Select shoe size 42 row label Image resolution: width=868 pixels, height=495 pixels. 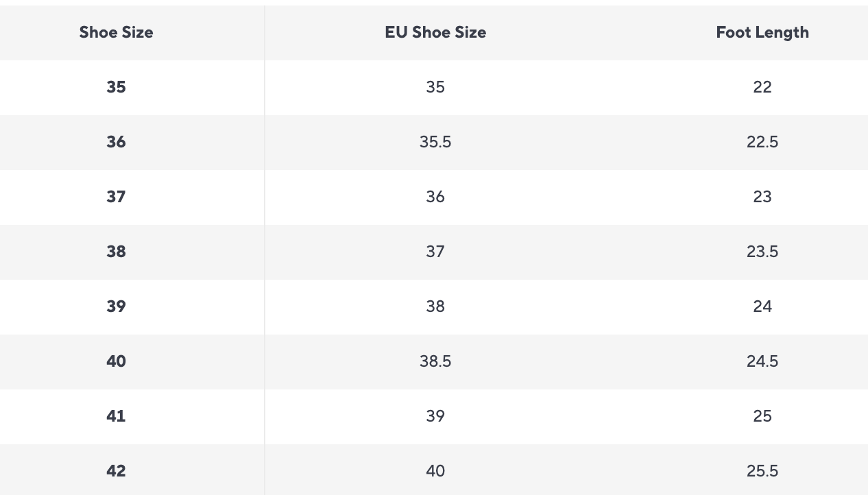point(116,471)
